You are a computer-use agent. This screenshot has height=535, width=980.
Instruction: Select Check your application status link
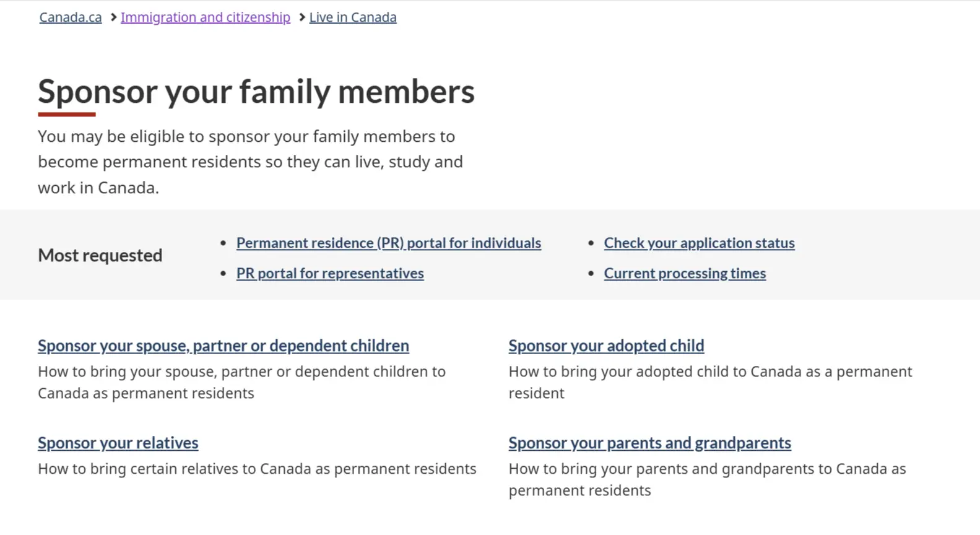pyautogui.click(x=699, y=243)
